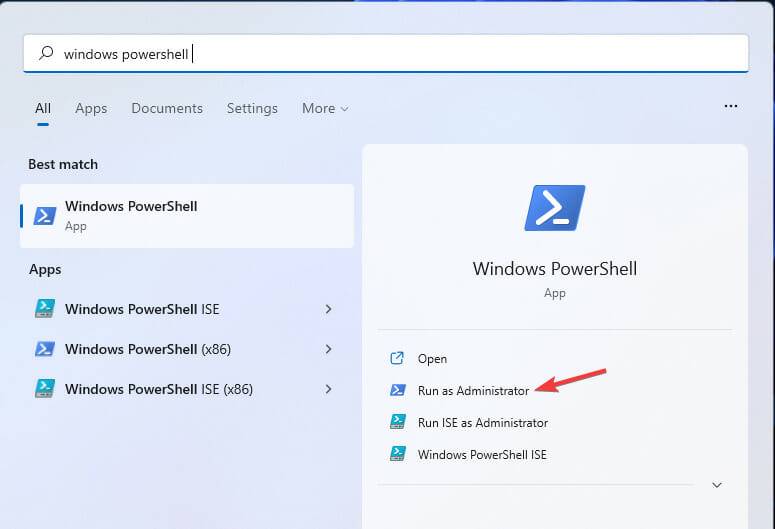The height and width of the screenshot is (529, 775).
Task: Select the Windows PowerShell best match result
Action: click(187, 216)
